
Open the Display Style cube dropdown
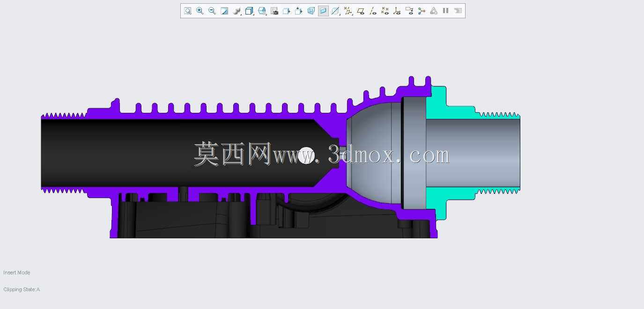(250, 11)
